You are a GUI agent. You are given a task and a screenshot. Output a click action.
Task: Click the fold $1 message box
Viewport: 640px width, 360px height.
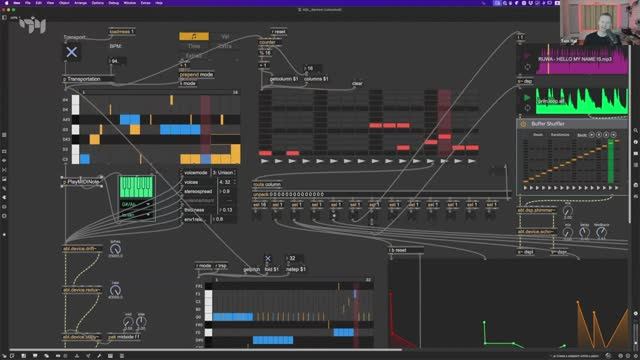271,269
